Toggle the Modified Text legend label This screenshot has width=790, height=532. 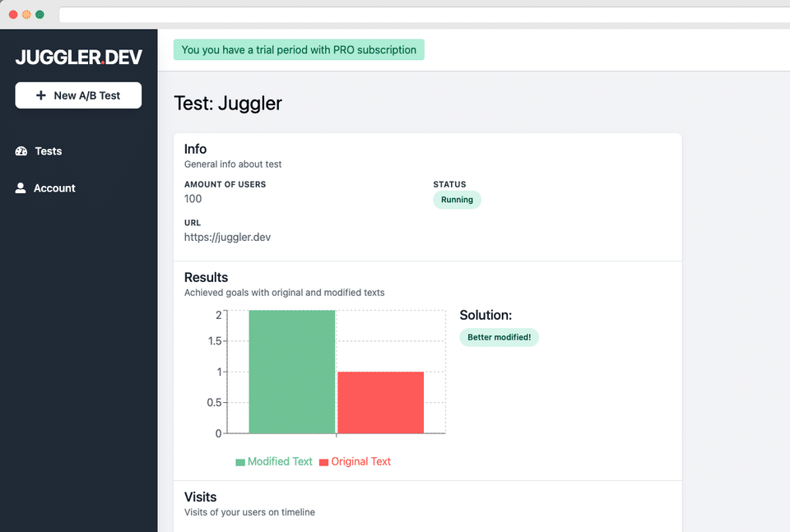click(x=280, y=461)
